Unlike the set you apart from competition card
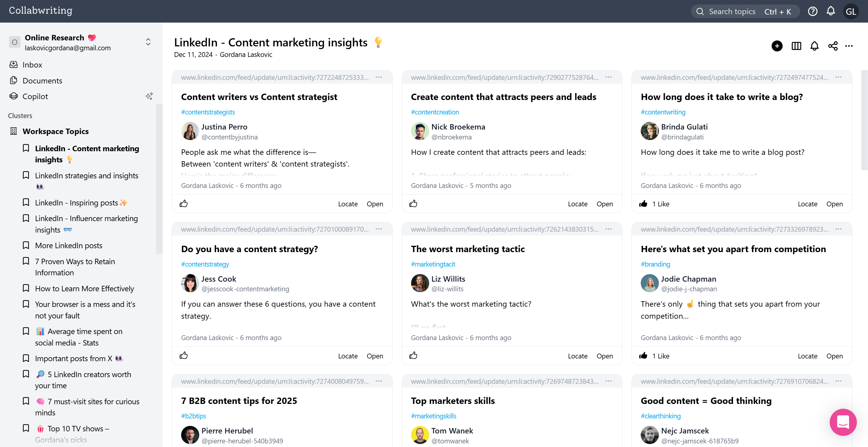 point(643,356)
